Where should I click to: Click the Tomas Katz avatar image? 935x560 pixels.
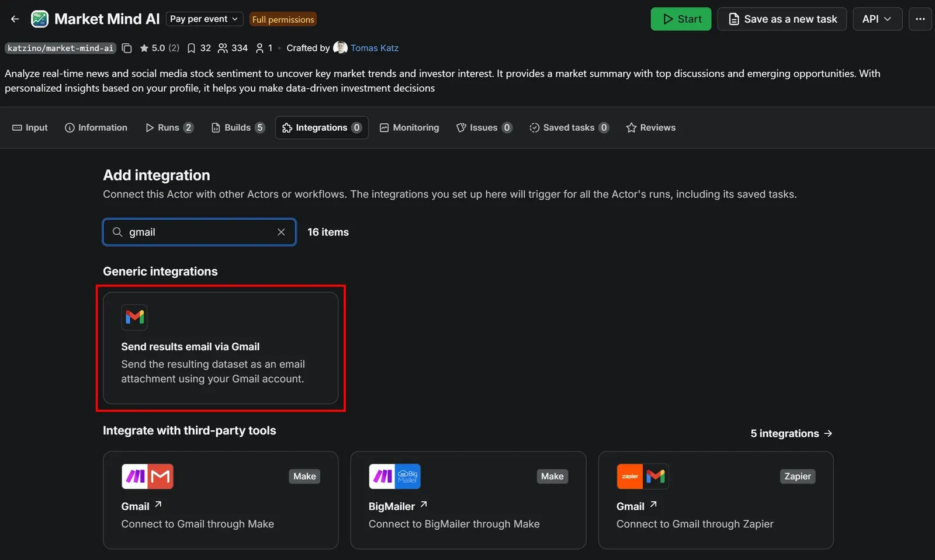click(340, 48)
